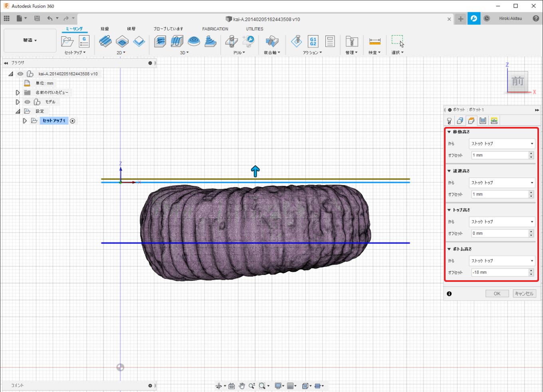Open the Tool Library icon under 管理
543x392 pixels.
[x=351, y=41]
